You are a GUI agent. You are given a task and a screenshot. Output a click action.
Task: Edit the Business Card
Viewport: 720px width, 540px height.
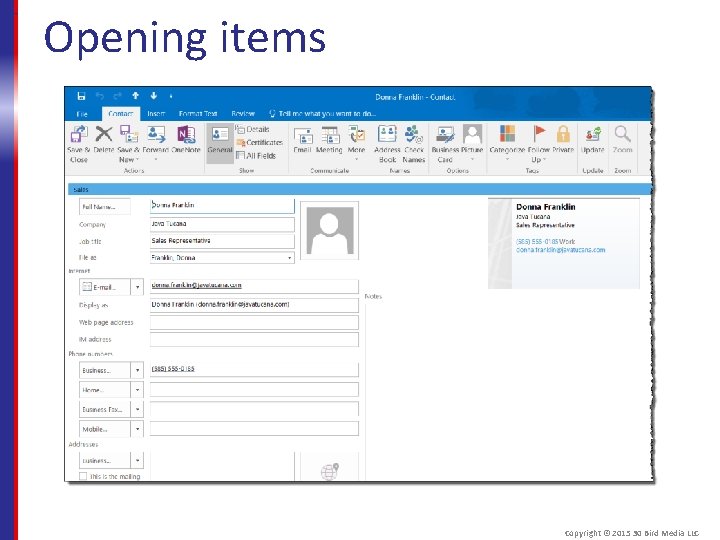click(444, 144)
